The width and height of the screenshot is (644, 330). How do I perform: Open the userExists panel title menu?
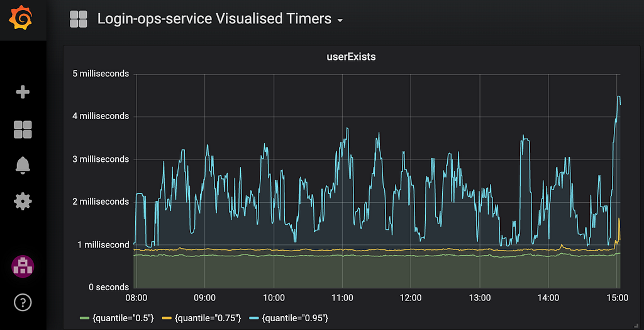[351, 57]
